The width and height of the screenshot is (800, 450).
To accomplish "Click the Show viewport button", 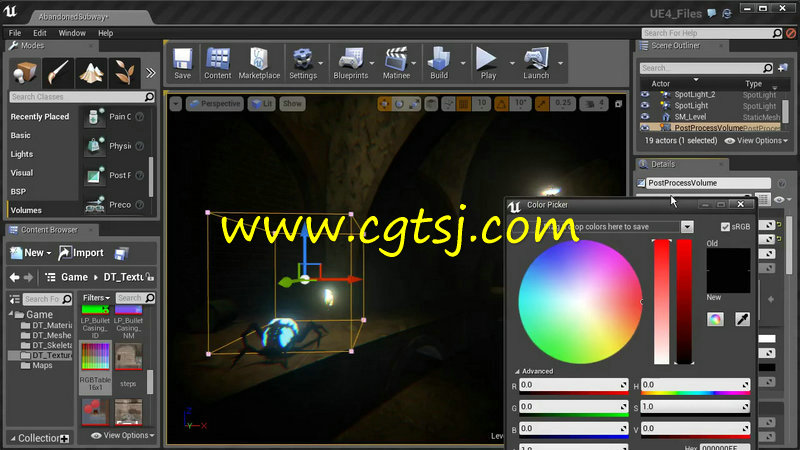I will click(292, 104).
